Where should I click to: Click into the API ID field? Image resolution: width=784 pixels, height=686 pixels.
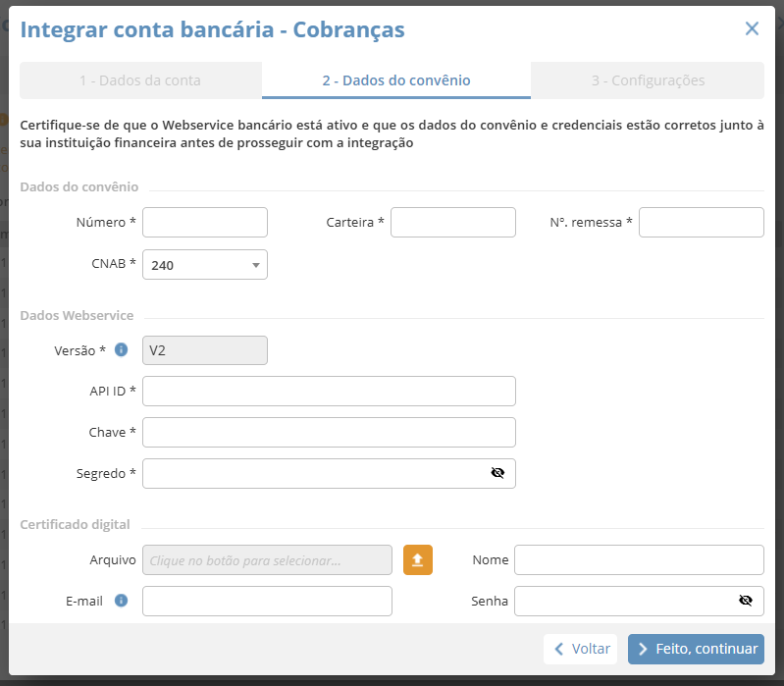click(x=329, y=391)
